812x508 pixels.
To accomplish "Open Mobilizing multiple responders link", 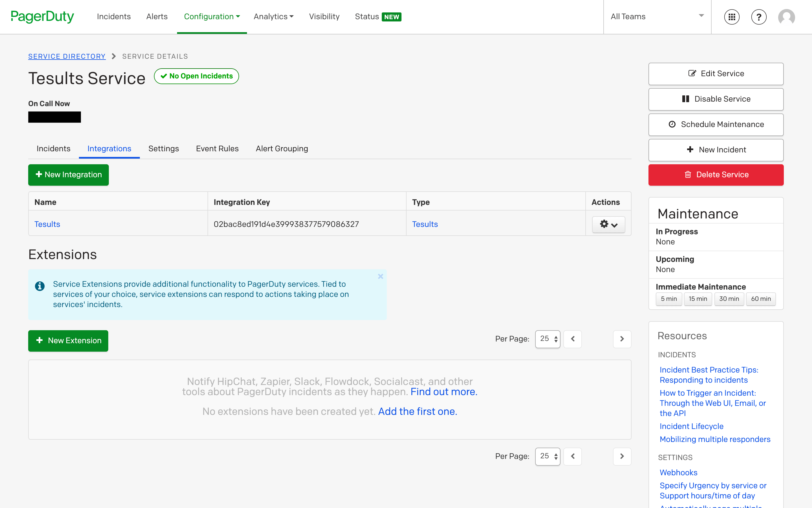I will tap(715, 439).
